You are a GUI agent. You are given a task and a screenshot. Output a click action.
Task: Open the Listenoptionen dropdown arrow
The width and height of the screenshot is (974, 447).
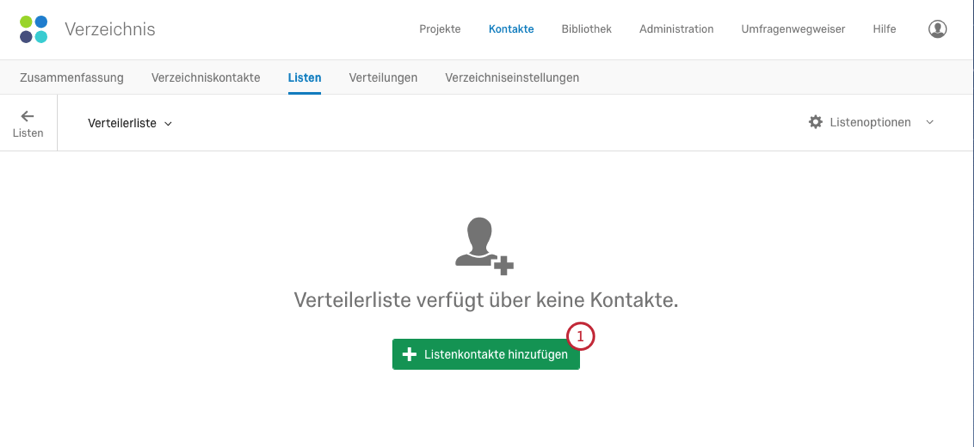pos(930,122)
